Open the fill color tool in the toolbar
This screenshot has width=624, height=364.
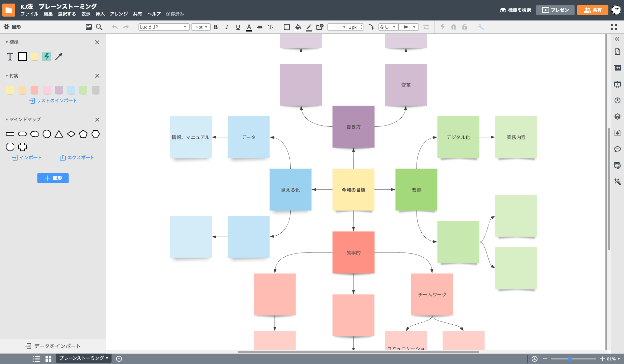298,27
